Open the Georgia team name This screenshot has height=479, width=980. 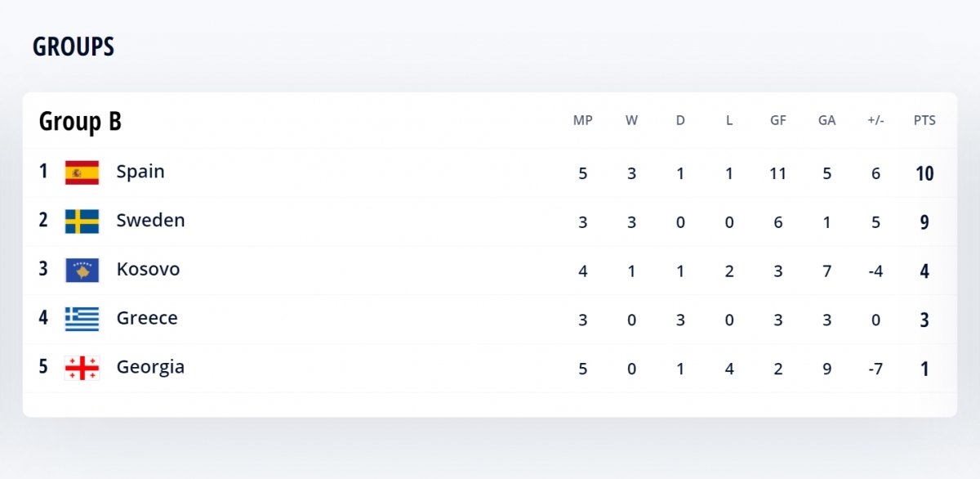[x=150, y=368]
